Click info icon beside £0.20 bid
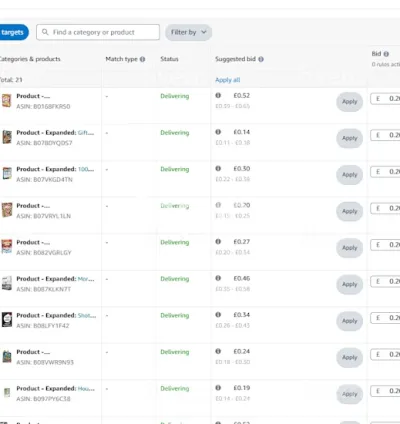400x424 pixels. (x=218, y=205)
